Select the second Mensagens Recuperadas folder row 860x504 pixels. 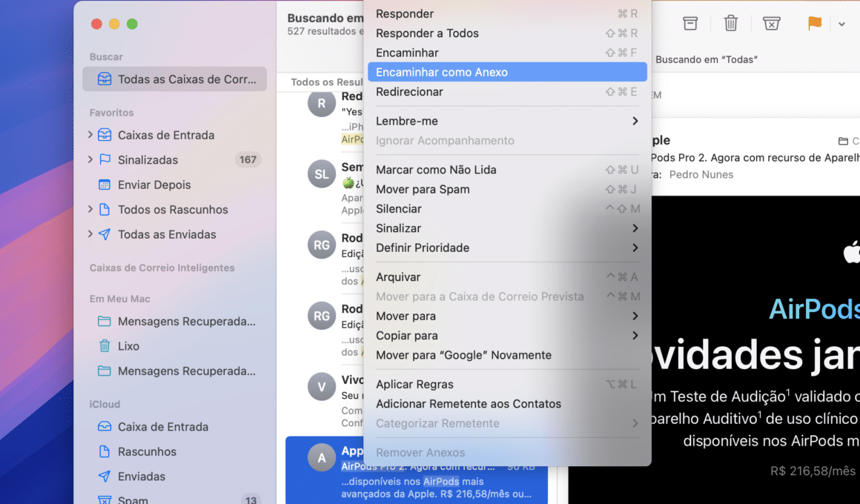point(174,371)
